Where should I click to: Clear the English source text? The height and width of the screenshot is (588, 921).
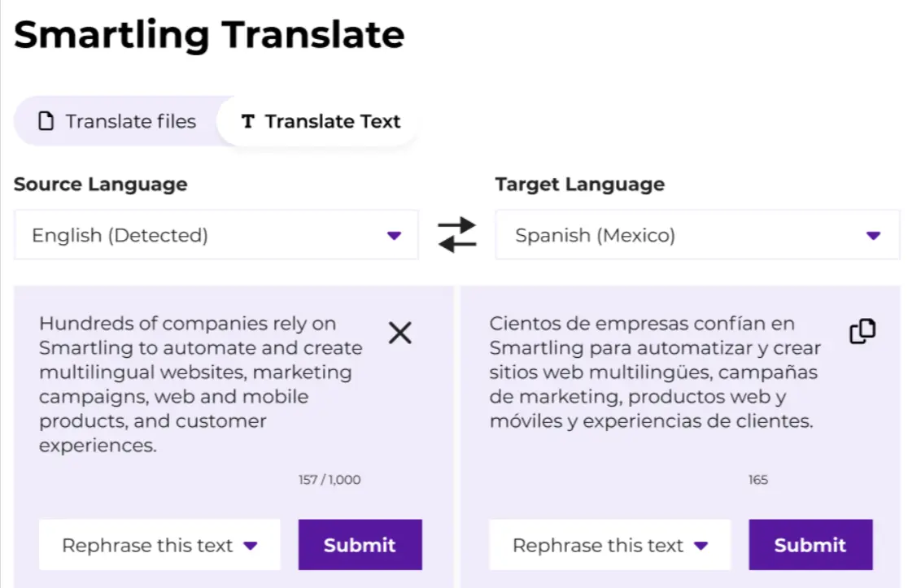pos(399,333)
